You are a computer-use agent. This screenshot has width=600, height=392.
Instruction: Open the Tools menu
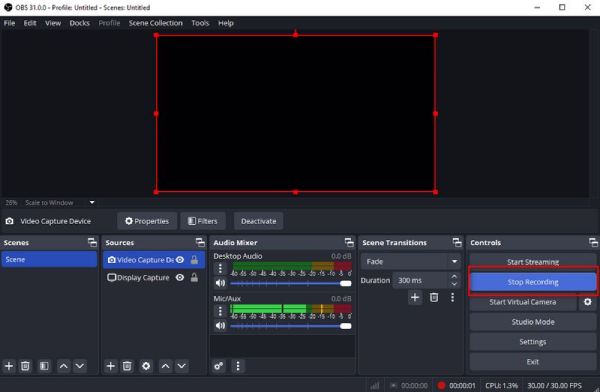point(200,23)
